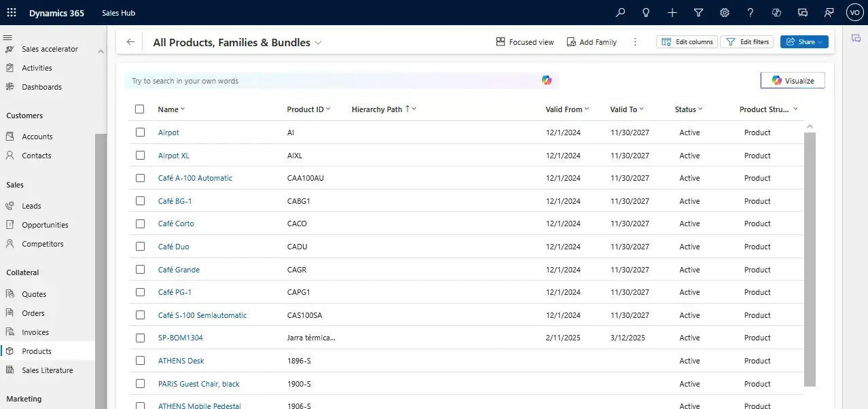
Task: Toggle the hamburger site map icon
Action: (x=7, y=37)
